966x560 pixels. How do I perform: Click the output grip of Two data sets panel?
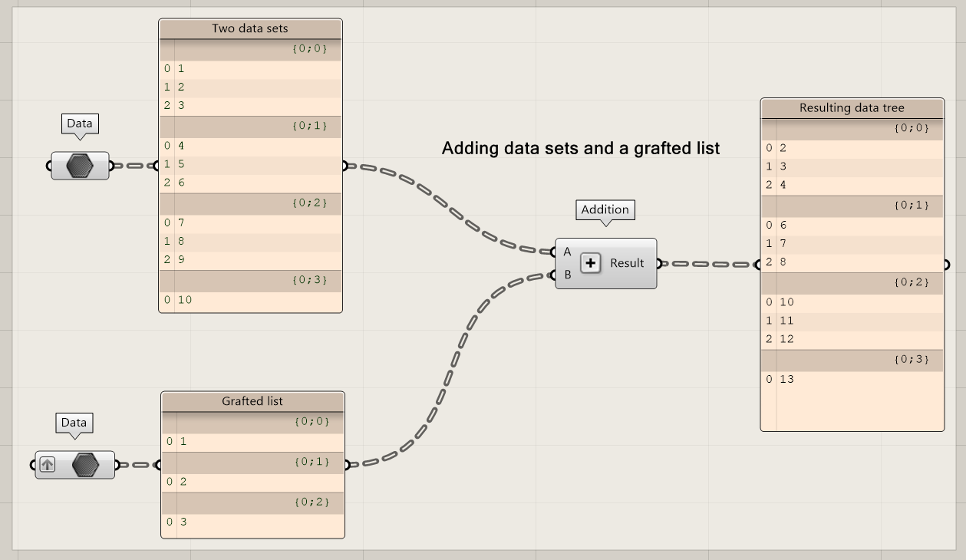pos(345,165)
